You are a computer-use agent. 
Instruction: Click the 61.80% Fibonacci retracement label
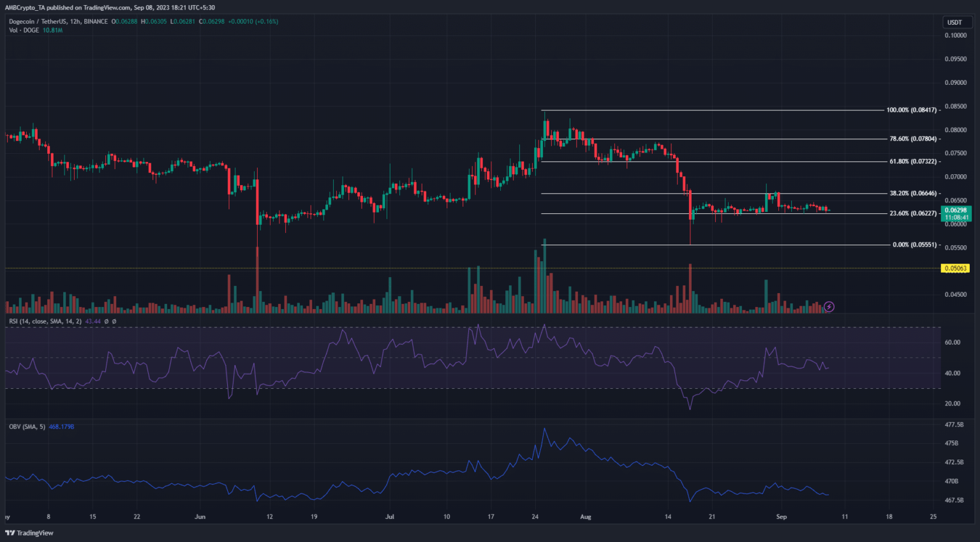click(x=912, y=162)
